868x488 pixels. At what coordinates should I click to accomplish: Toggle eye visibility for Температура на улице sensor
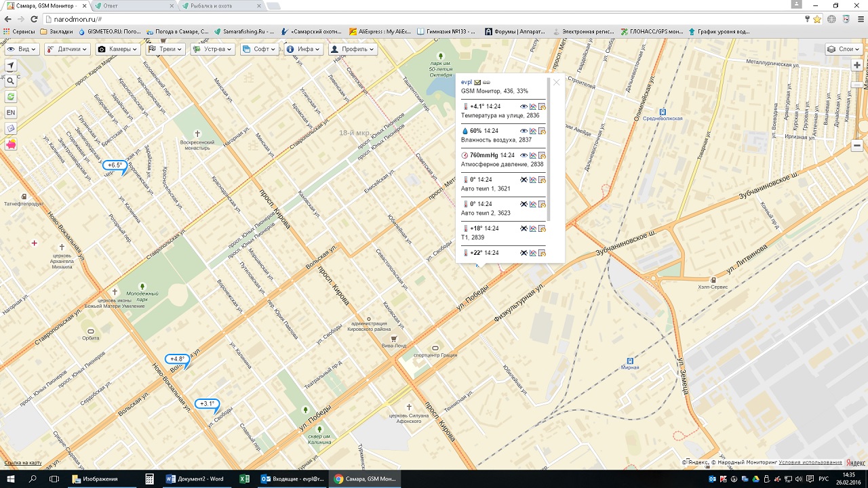point(524,106)
